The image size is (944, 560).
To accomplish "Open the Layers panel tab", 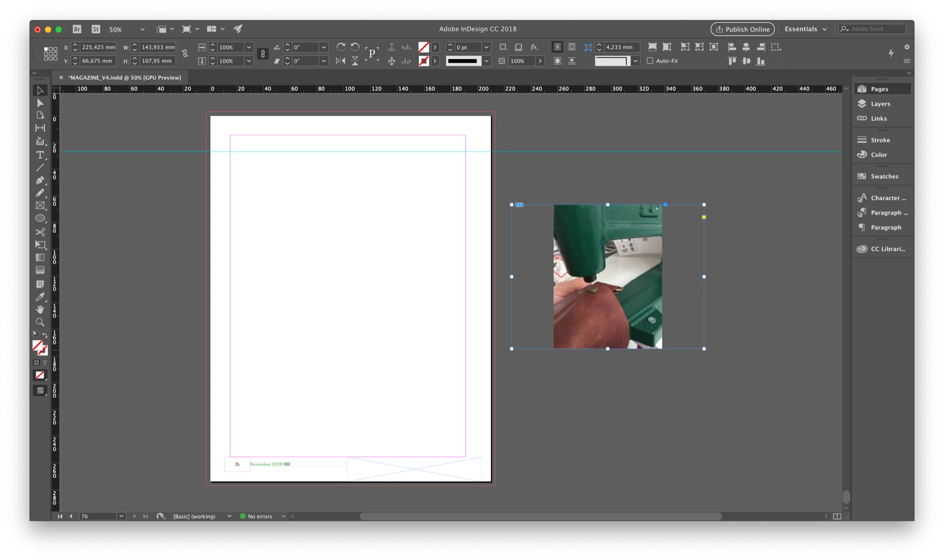I will [881, 104].
